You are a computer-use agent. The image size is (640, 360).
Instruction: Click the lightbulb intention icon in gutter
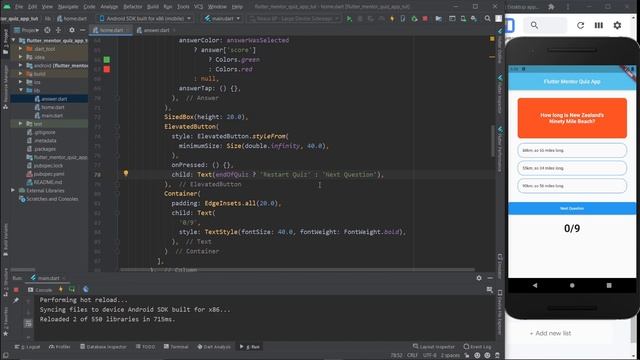[126, 173]
